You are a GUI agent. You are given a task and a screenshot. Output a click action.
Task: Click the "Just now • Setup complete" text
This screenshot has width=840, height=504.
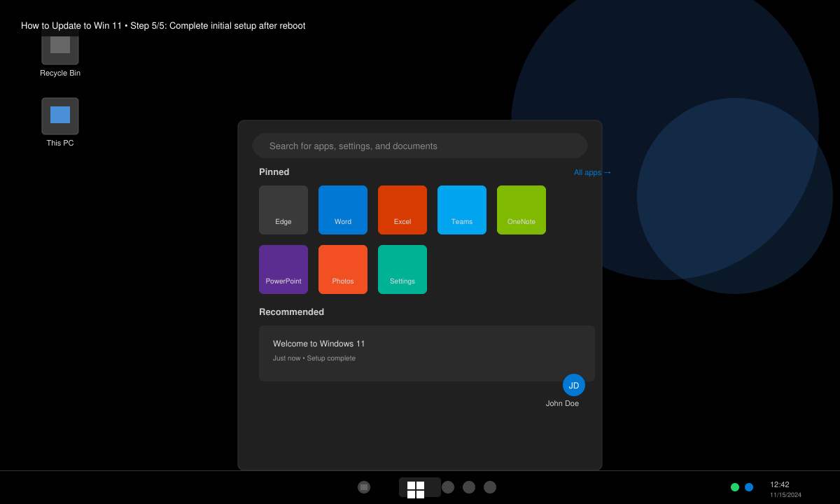point(314,358)
